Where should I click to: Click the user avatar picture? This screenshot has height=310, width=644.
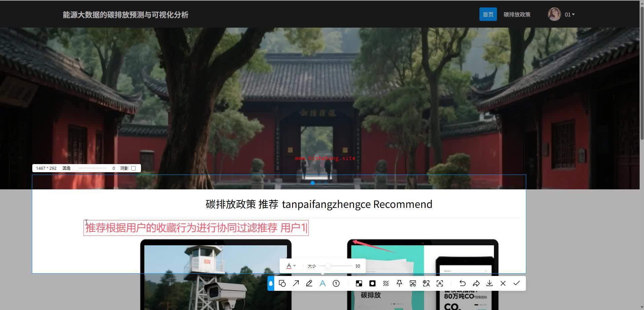(x=554, y=14)
